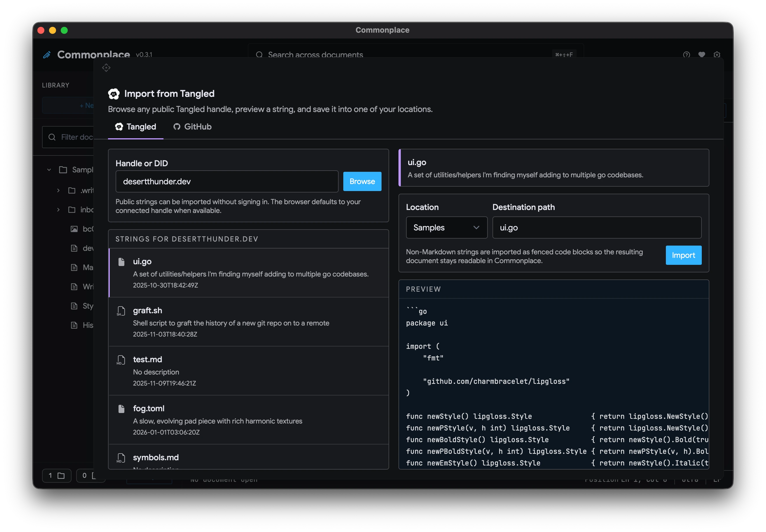Click the test.md markdown file icon
The width and height of the screenshot is (766, 532).
121,360
